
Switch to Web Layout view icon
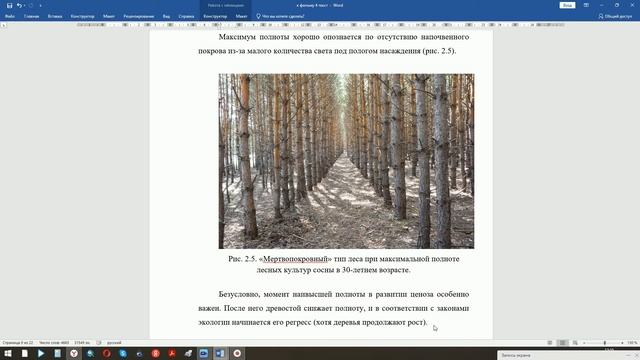575,343
